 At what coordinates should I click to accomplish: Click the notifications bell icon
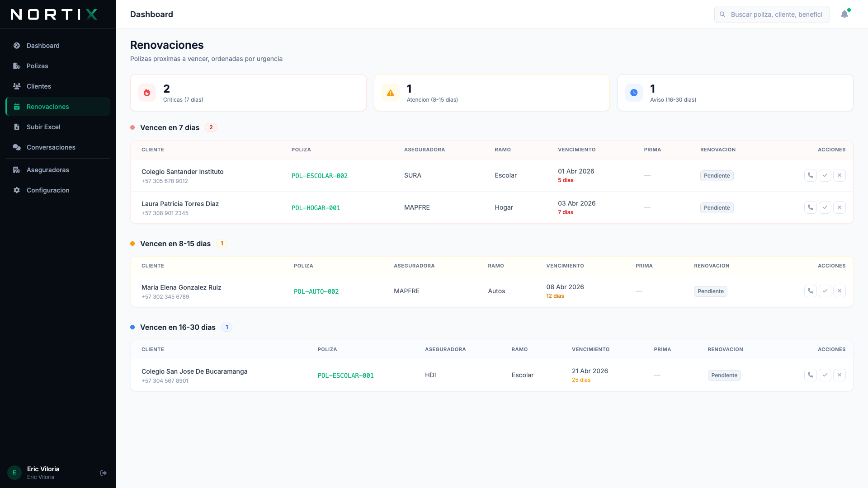[844, 14]
